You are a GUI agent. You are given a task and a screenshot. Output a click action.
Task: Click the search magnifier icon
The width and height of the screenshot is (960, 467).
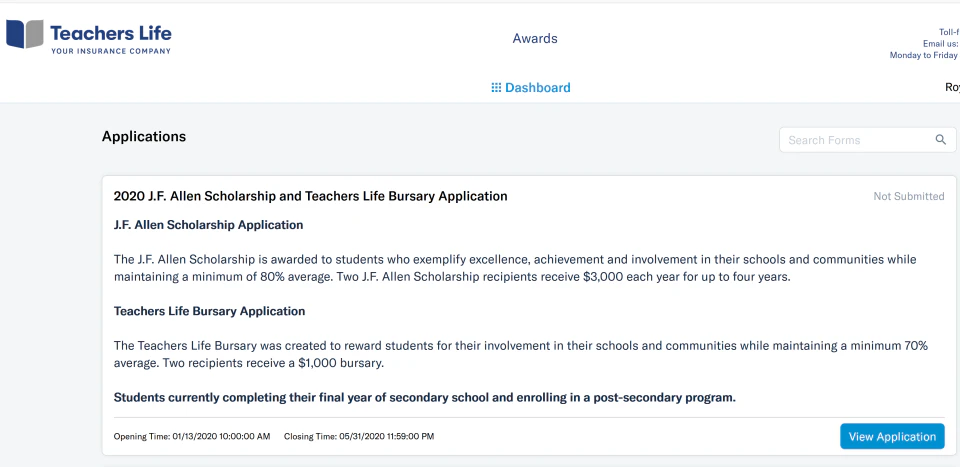pos(940,140)
